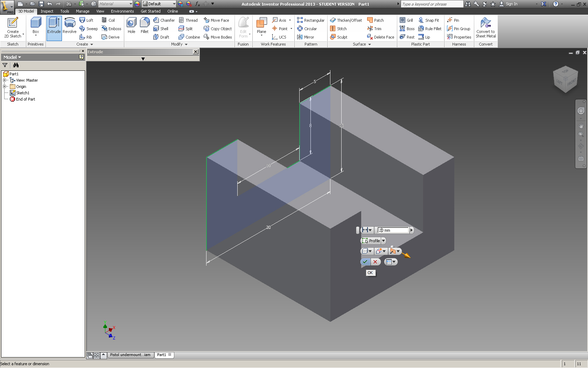Select the Rectangular pattern tool
This screenshot has height=368, width=588.
click(x=311, y=20)
